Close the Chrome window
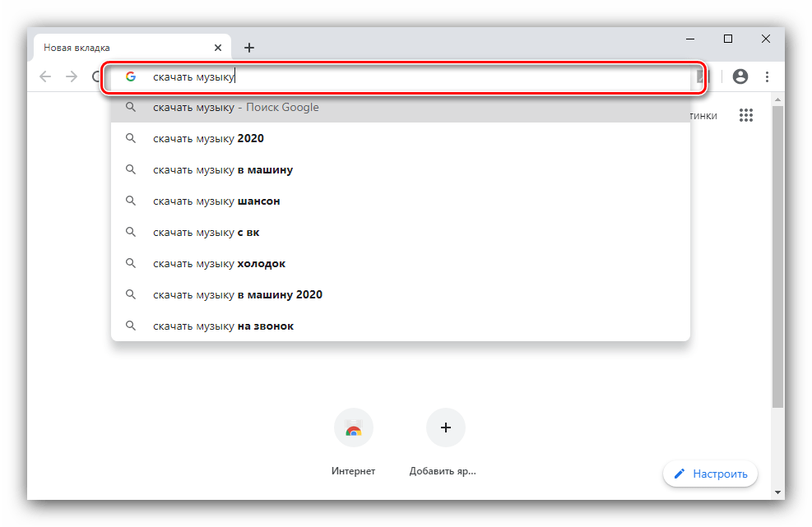The image size is (812, 527). 766,39
